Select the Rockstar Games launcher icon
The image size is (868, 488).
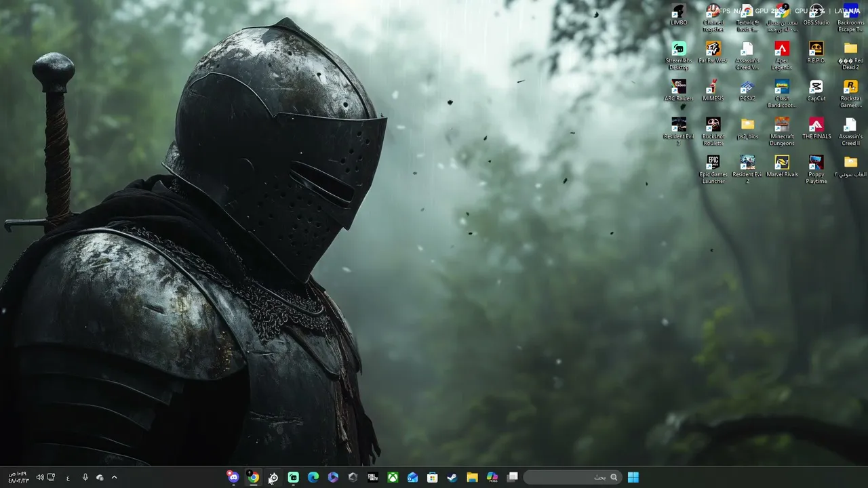(x=850, y=94)
